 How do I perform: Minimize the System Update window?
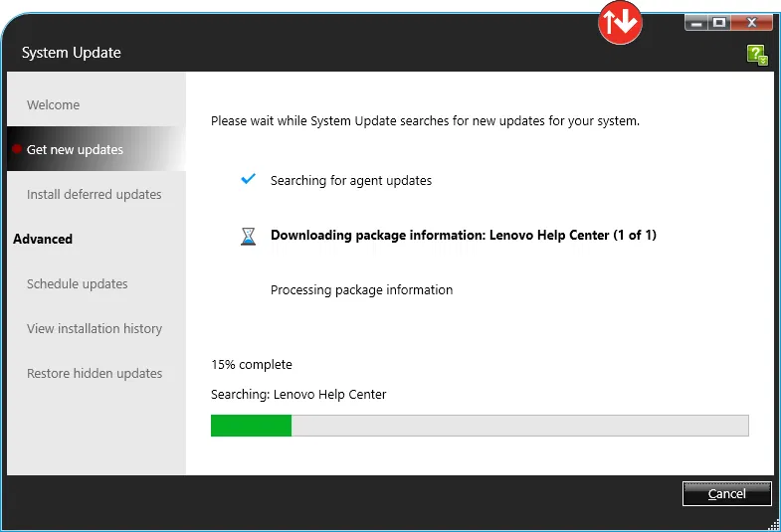(696, 23)
